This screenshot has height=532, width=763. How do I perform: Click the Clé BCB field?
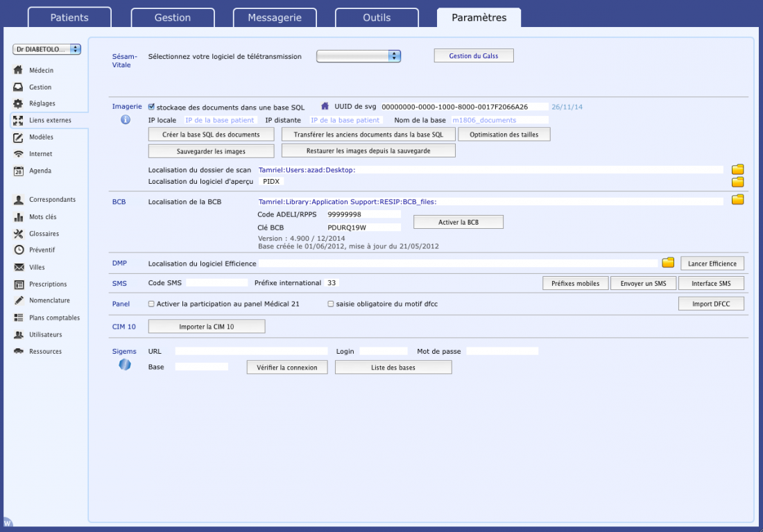click(363, 228)
